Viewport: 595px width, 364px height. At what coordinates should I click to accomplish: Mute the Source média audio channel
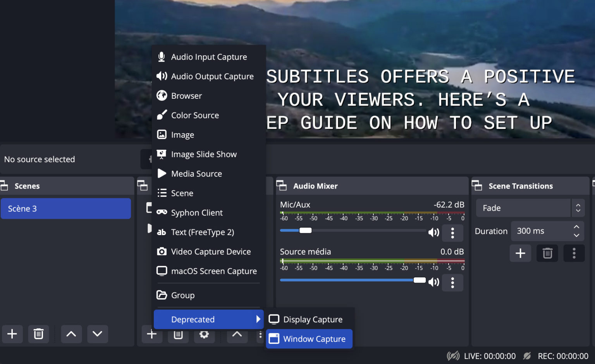point(433,282)
